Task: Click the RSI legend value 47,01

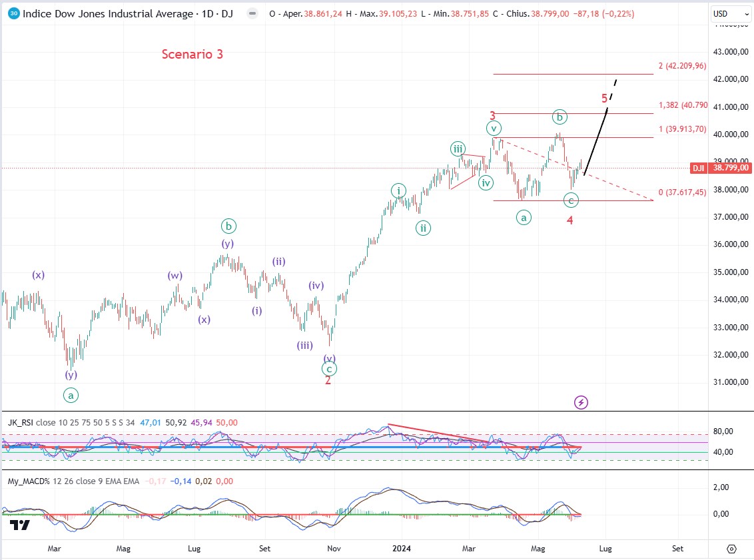Action: point(151,423)
